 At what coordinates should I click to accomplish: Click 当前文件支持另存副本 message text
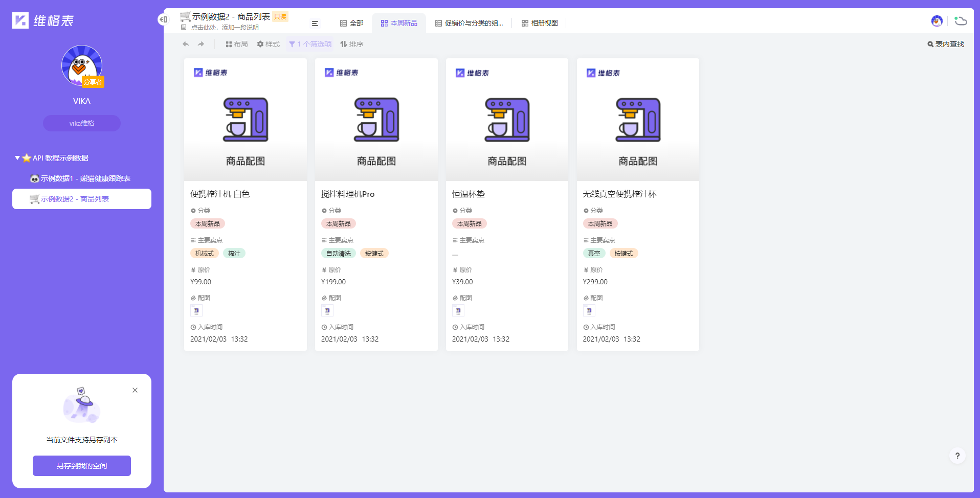click(82, 440)
